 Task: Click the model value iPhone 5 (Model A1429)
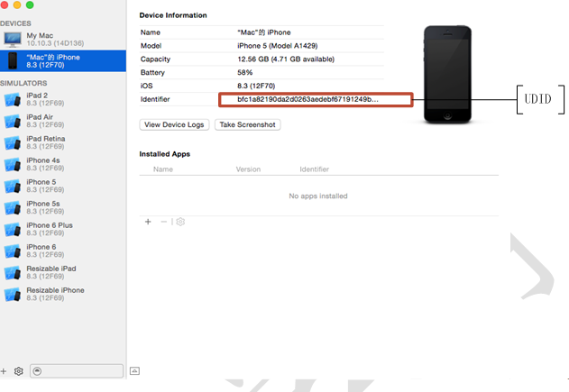(x=278, y=46)
